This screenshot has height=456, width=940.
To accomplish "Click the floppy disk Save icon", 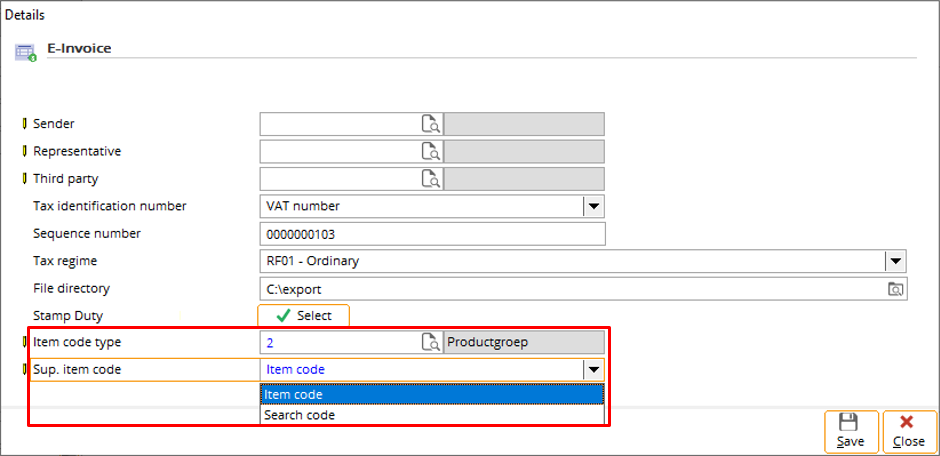I will (x=851, y=422).
